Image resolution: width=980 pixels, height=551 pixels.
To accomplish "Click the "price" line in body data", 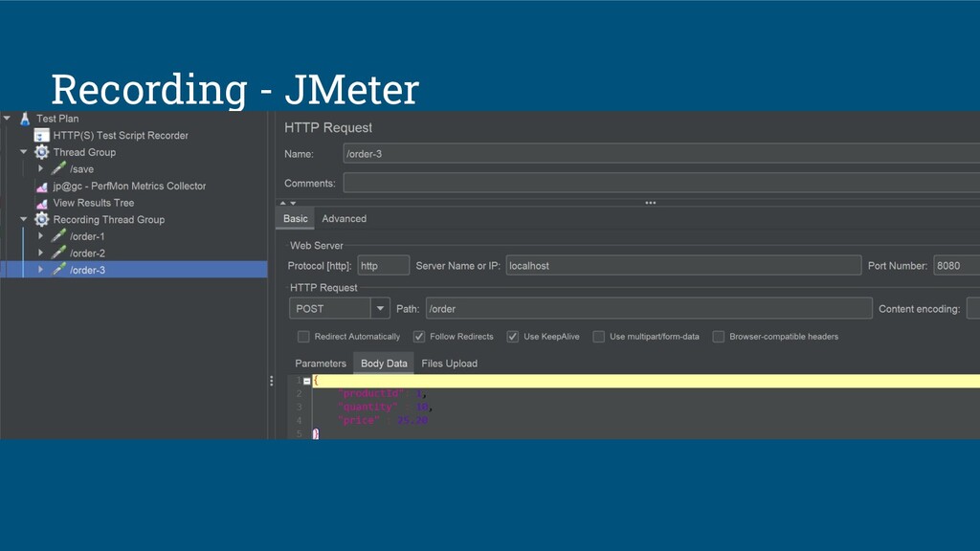I will tap(383, 421).
